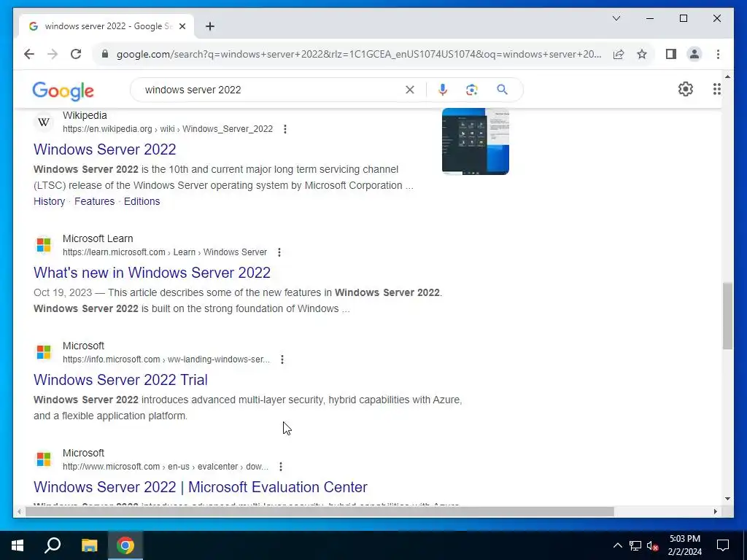Share this page from address bar

[x=619, y=54]
